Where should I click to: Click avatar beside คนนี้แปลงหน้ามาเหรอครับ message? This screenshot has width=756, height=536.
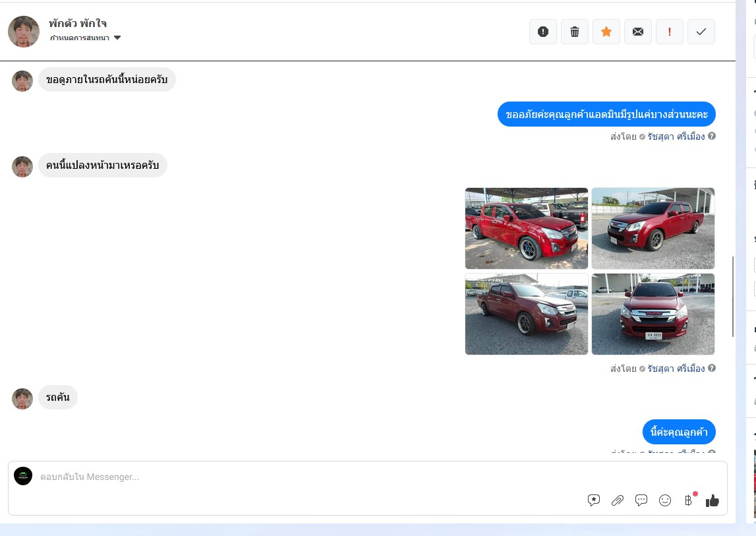point(22,167)
